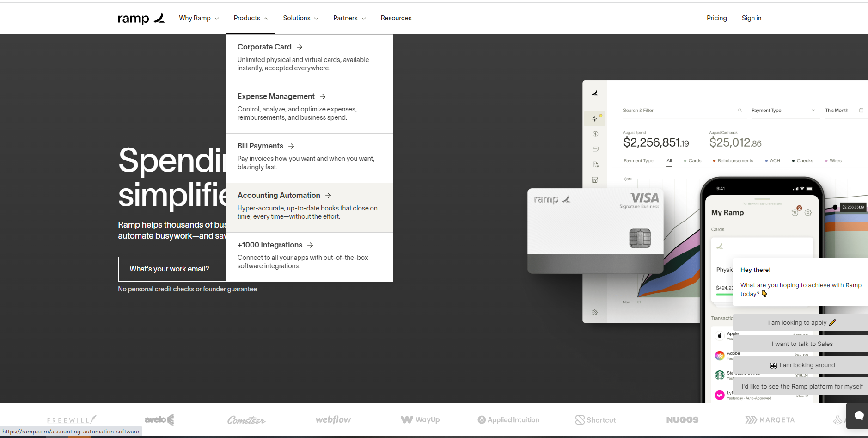Filter by ACH payment type
This screenshot has height=438, width=868.
[772, 161]
